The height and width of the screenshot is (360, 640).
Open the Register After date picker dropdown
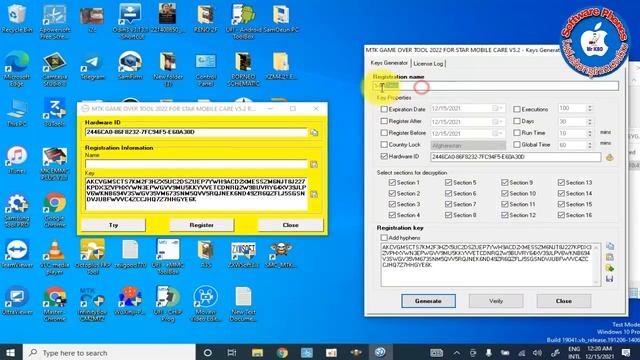coord(498,122)
